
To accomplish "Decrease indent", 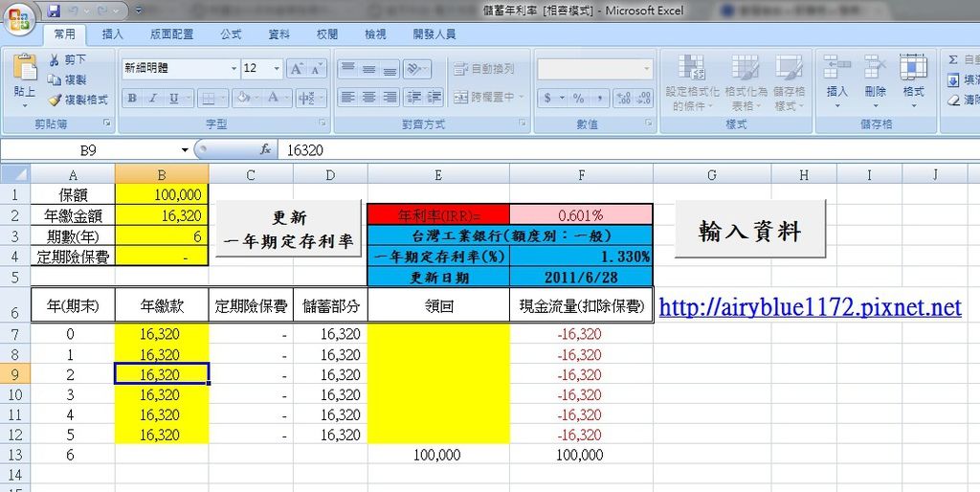I will pos(413,98).
